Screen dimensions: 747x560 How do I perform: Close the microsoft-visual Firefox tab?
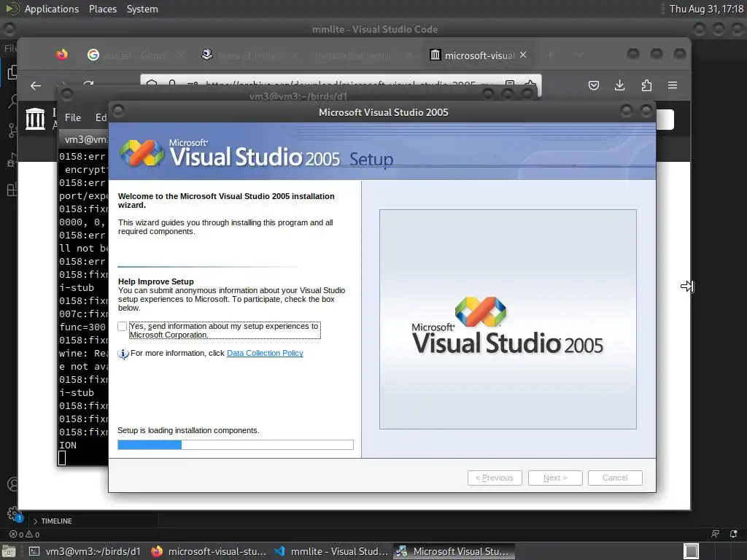click(523, 55)
